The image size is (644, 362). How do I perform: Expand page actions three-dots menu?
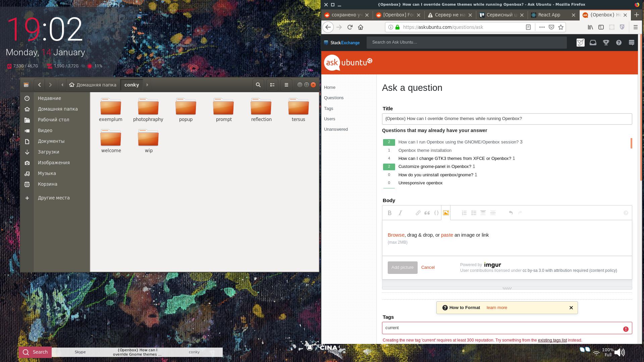pos(542,27)
